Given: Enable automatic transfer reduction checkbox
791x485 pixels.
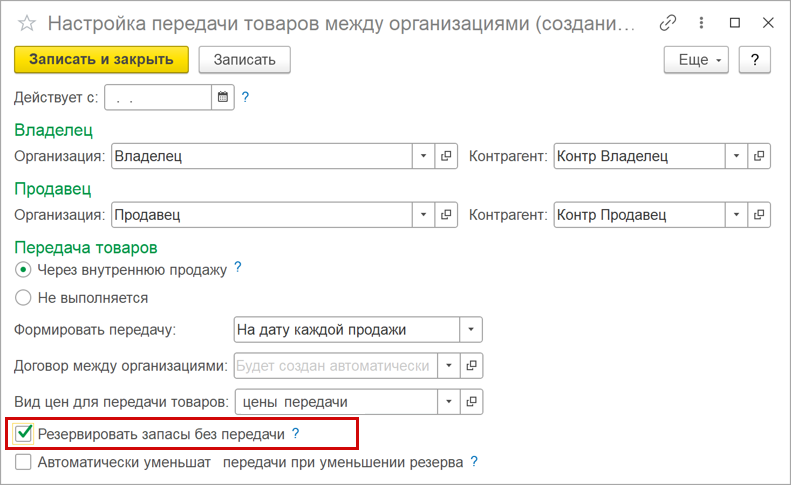Looking at the screenshot, I should tap(24, 463).
